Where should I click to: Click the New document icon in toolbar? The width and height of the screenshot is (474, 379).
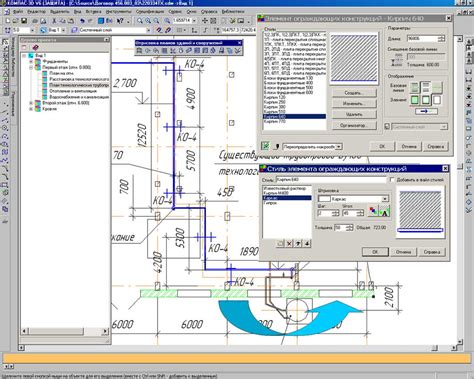(8, 21)
